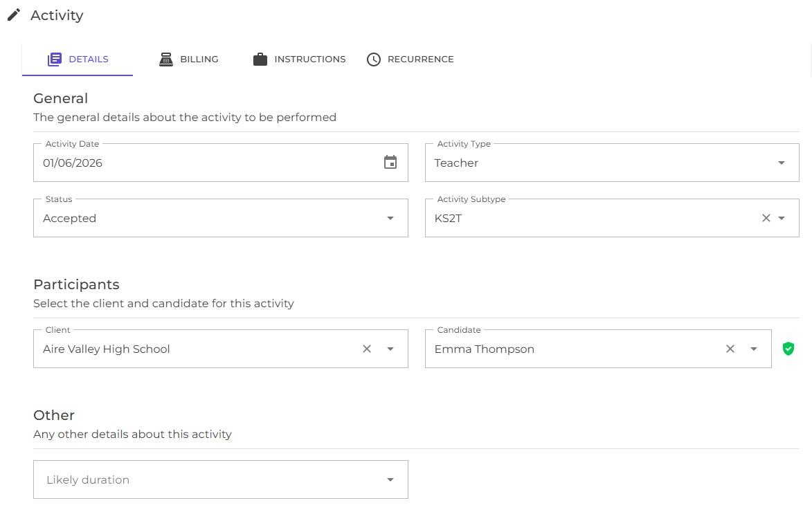Clear the Candidate Emma Thompson selection
This screenshot has height=512, width=812.
tap(730, 349)
